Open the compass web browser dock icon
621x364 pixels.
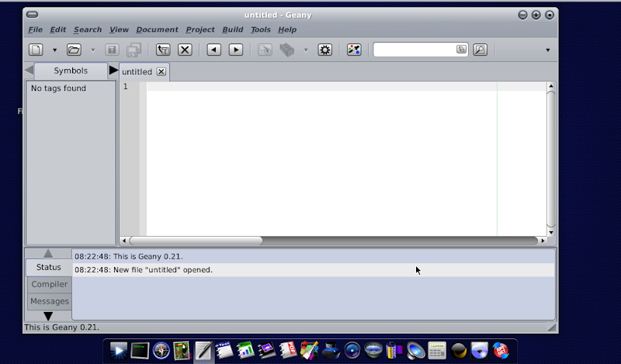161,351
